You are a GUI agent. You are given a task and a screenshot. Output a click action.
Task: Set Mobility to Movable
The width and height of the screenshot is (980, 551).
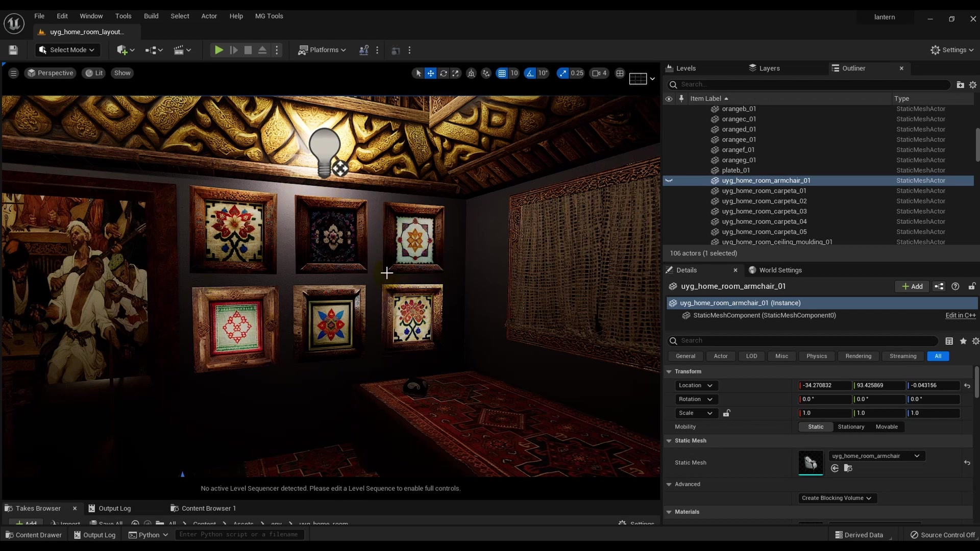[x=887, y=427]
